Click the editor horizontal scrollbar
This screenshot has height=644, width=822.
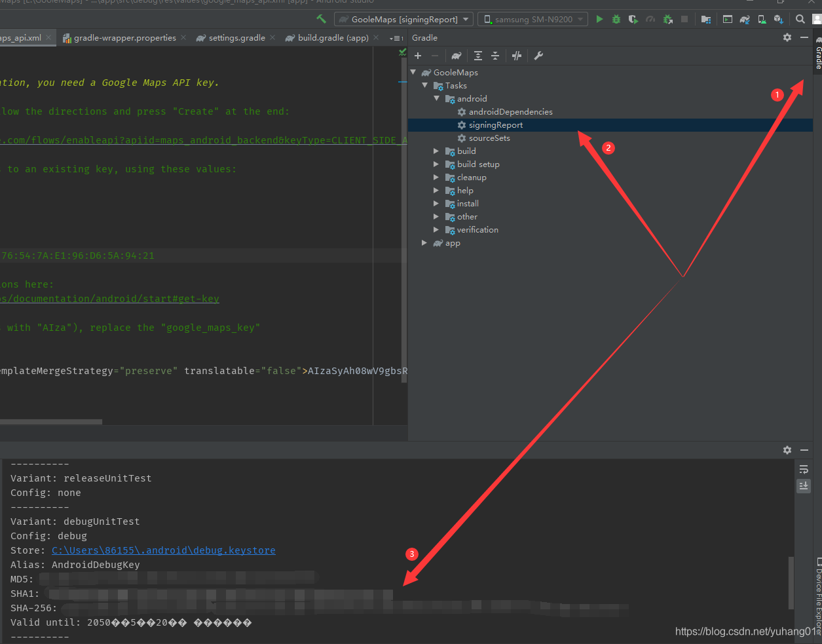pyautogui.click(x=51, y=422)
